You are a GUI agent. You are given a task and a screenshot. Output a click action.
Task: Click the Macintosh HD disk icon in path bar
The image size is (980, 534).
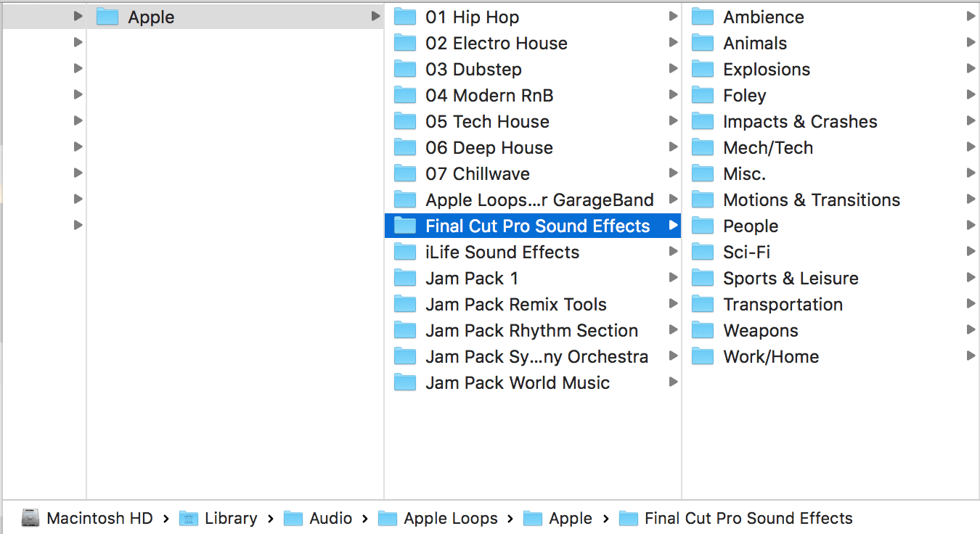point(30,518)
